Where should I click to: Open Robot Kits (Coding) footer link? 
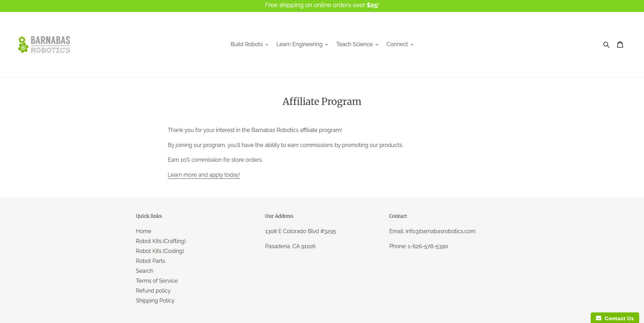pos(160,251)
